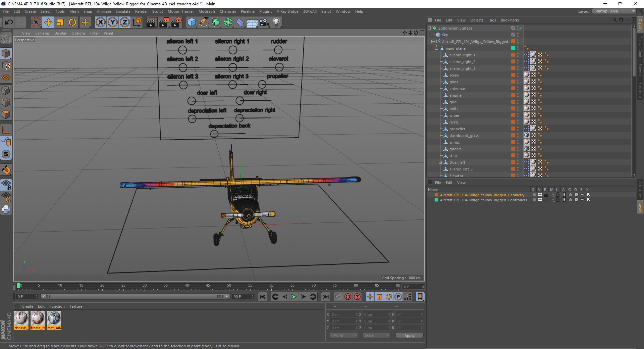Open the MoGraph menu
Screen dimensions: 644x349
tap(207, 11)
